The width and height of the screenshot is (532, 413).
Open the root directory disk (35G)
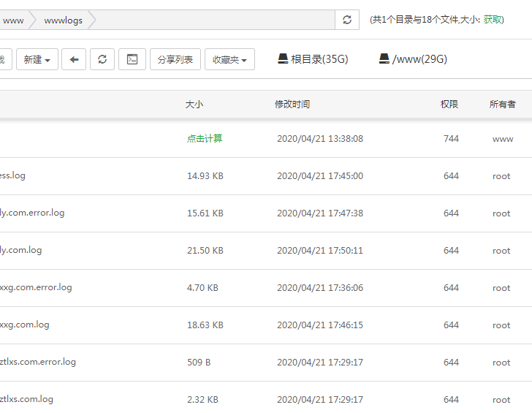click(313, 59)
